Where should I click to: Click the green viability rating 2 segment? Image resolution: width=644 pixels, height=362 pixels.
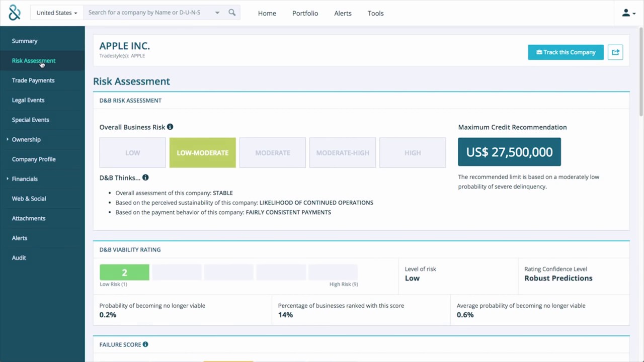(x=124, y=273)
